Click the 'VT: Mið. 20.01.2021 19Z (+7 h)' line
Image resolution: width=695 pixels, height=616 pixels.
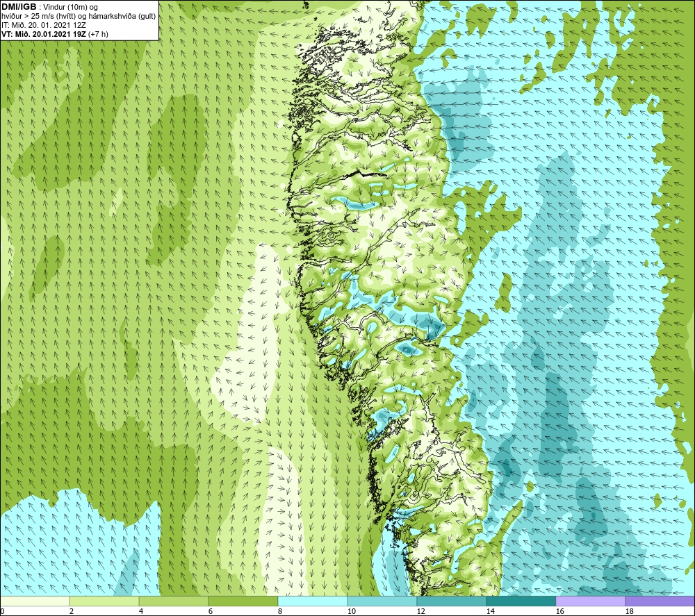(x=55, y=33)
